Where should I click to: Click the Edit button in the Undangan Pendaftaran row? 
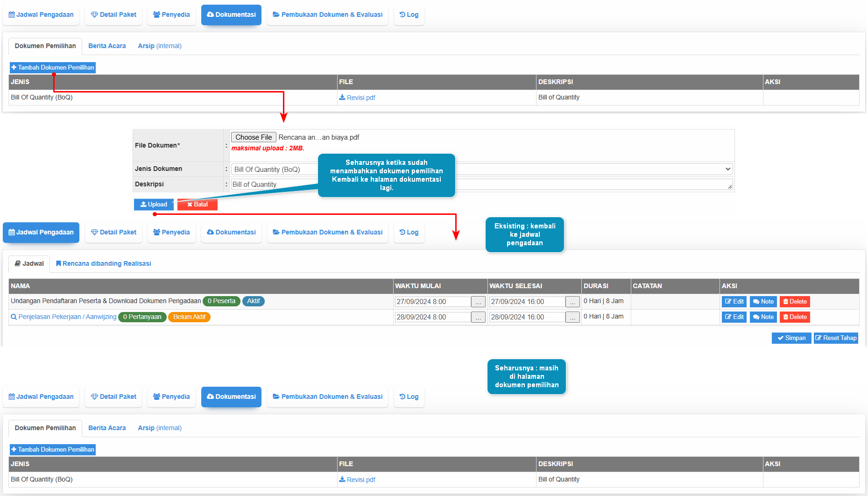pyautogui.click(x=734, y=301)
